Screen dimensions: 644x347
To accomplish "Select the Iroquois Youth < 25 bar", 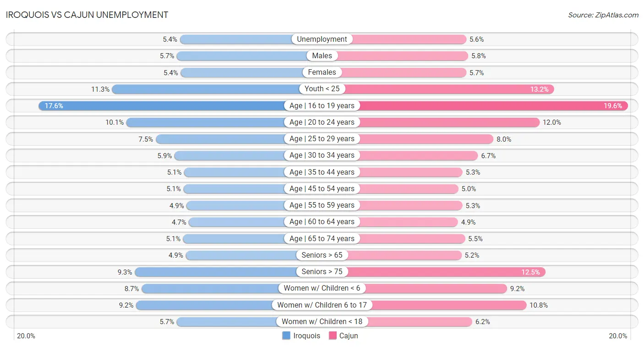I will (x=217, y=89).
